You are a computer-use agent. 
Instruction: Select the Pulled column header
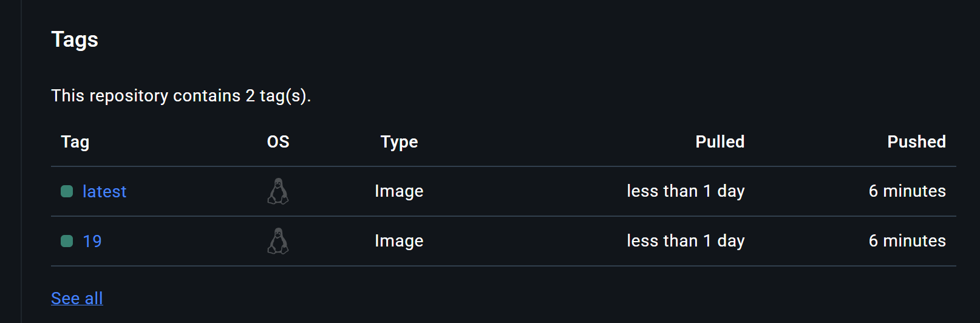coord(720,142)
